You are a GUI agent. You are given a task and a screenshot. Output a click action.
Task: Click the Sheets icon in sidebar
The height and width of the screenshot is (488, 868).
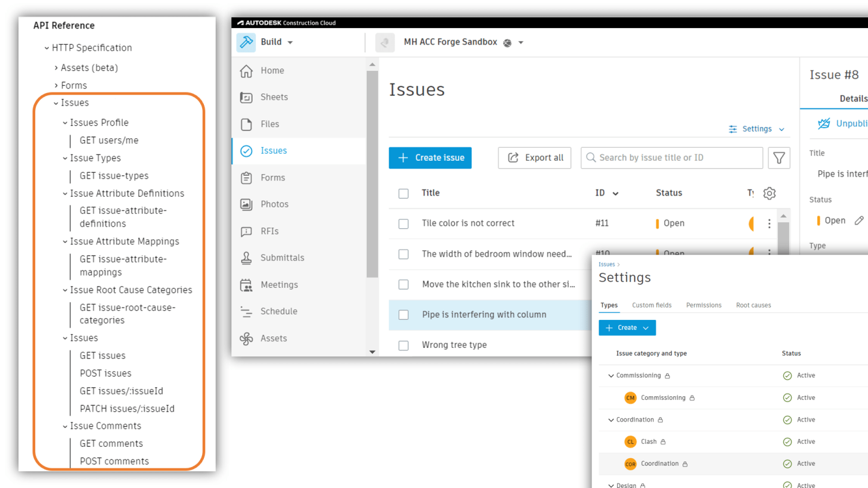pyautogui.click(x=246, y=97)
